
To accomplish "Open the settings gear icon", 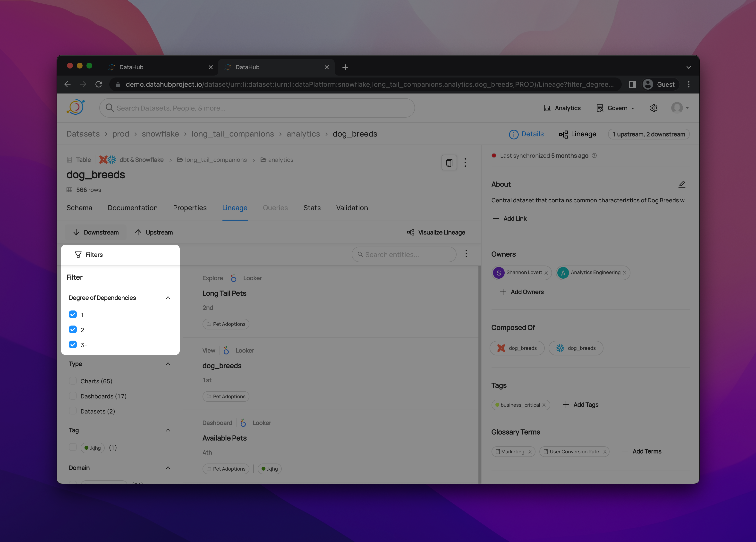I will [x=653, y=108].
